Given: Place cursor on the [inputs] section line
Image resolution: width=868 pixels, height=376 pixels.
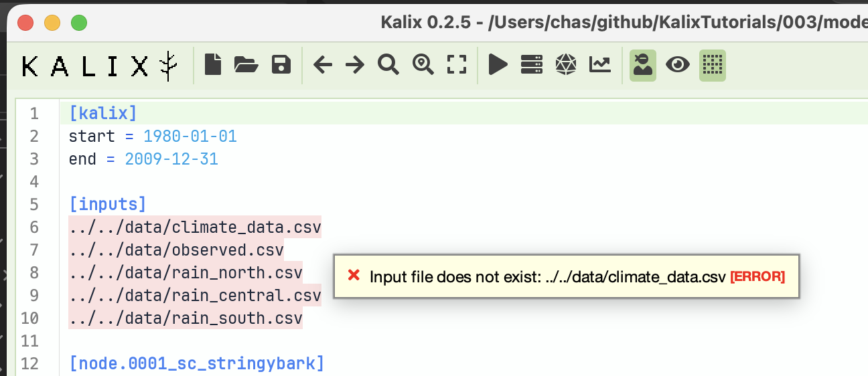Looking at the screenshot, I should [x=107, y=204].
